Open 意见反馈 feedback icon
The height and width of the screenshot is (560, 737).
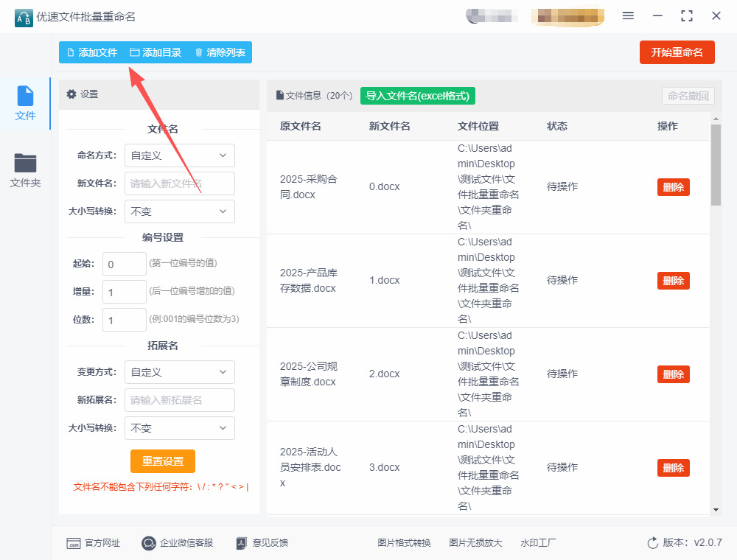241,543
